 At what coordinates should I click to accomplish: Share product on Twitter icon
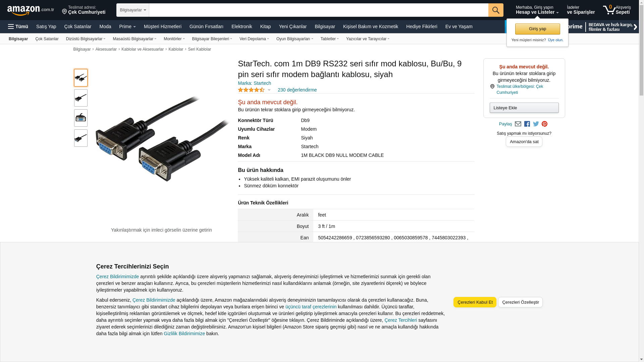tap(536, 124)
